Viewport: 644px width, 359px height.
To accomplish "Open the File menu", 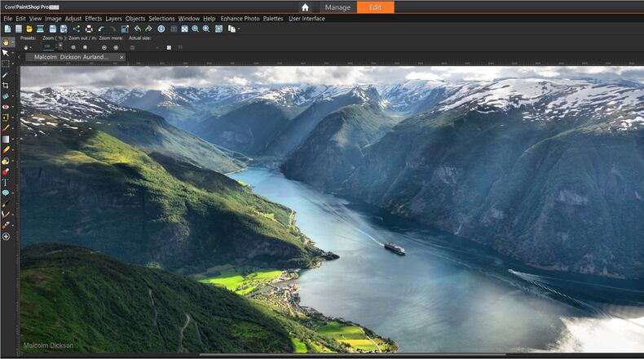I will (x=8, y=19).
